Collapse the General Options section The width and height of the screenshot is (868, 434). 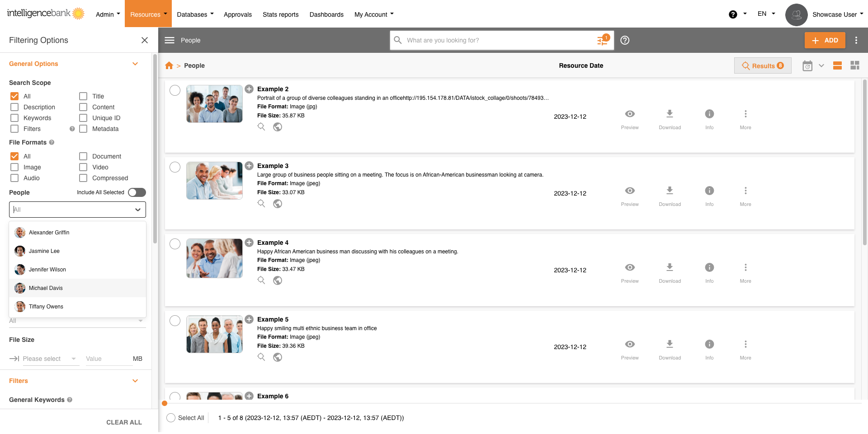click(x=135, y=64)
